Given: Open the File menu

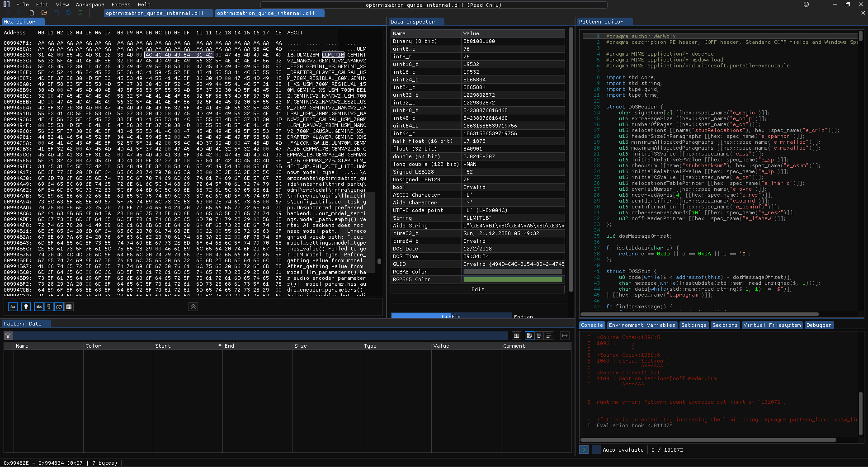Looking at the screenshot, I should click(22, 5).
